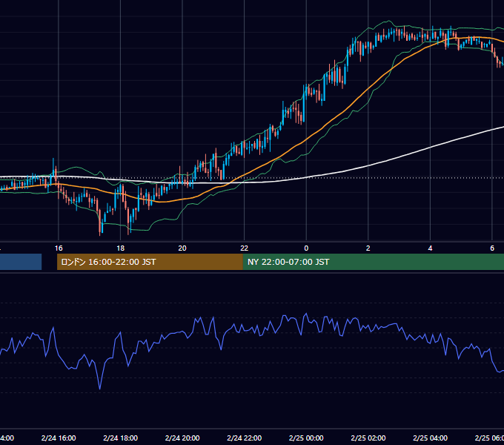Click the 4 label on the price chart time axis
Viewport: 504px width, 445px height.
click(x=430, y=248)
